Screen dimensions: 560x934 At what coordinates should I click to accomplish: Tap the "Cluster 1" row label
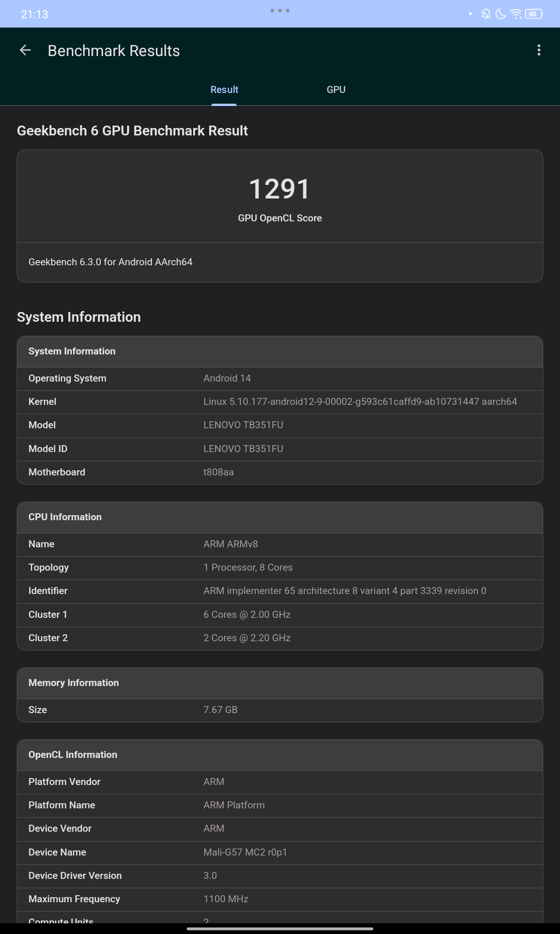[48, 615]
